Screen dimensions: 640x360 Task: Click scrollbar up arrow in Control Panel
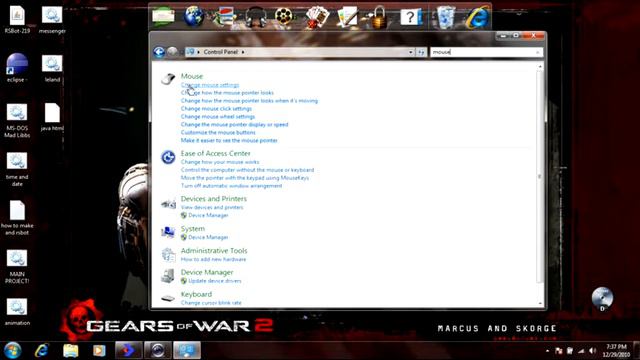pyautogui.click(x=540, y=66)
